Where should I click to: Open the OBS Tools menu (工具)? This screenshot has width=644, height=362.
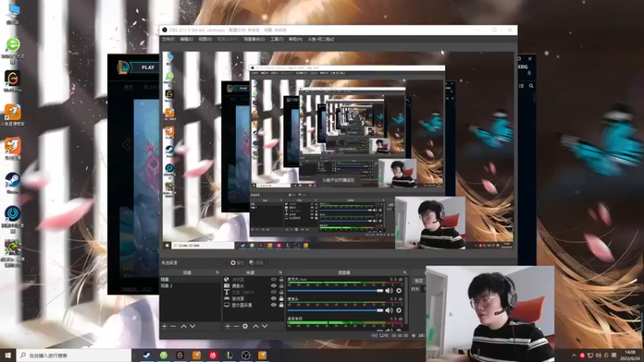tap(276, 39)
